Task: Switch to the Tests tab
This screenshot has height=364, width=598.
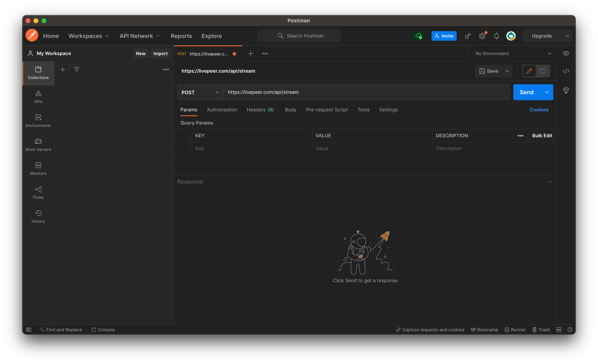Action: click(363, 110)
